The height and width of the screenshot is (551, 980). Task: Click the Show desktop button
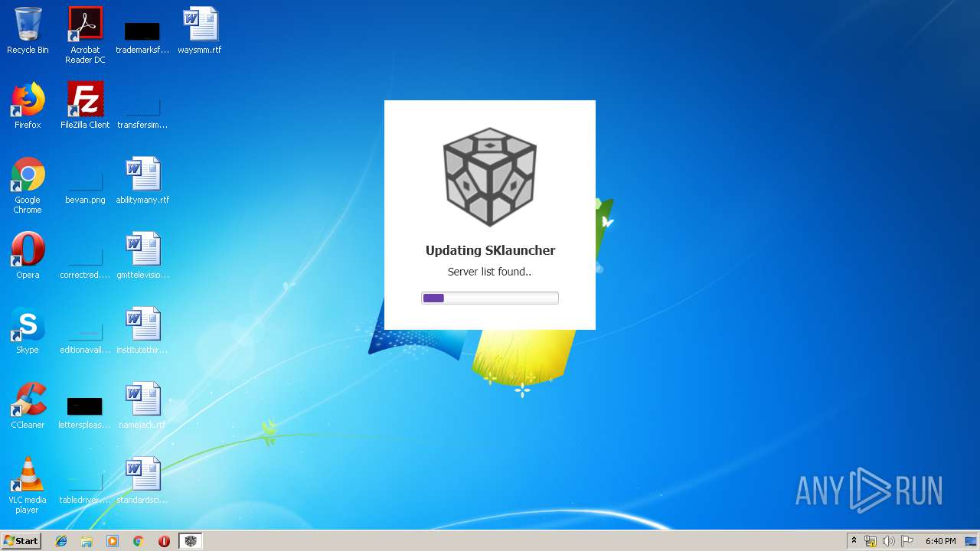click(972, 541)
